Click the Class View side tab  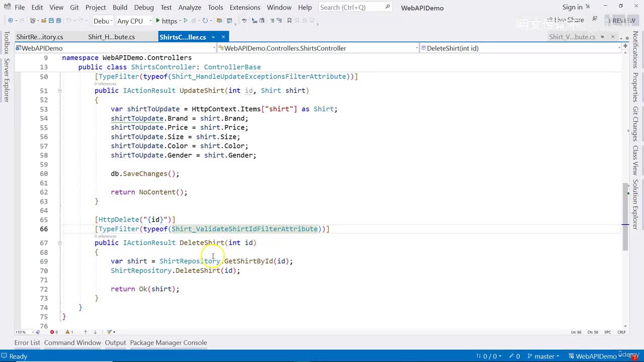pos(635,160)
